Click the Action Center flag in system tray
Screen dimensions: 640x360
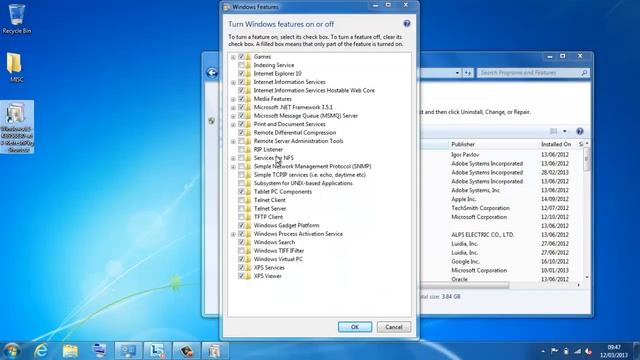pyautogui.click(x=554, y=351)
